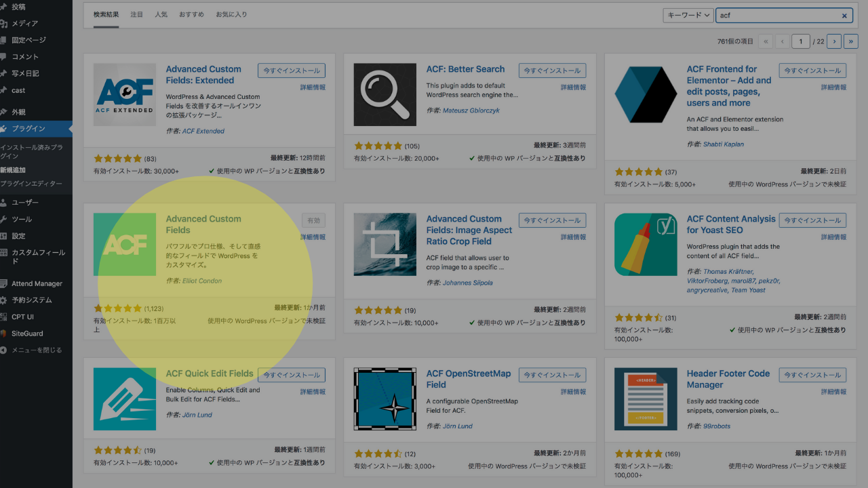868x488 pixels.
Task: Open Advanced Custom Fields title link
Action: click(203, 224)
